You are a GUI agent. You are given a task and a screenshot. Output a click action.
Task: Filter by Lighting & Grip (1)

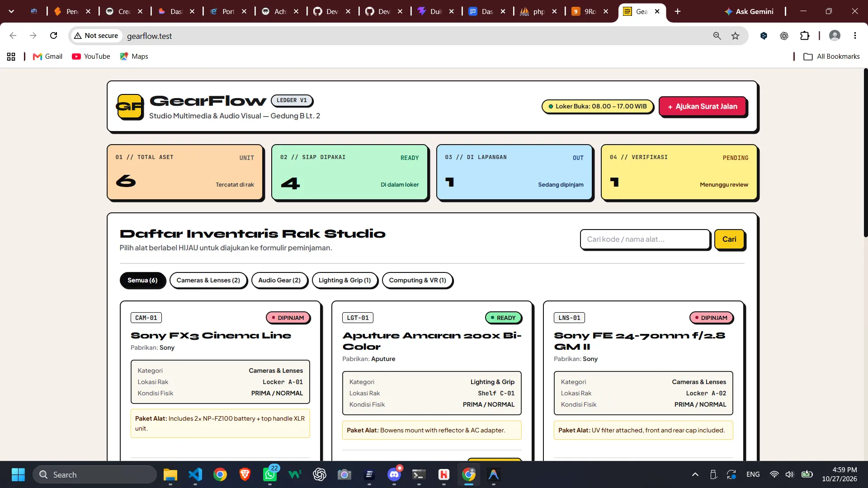345,280
